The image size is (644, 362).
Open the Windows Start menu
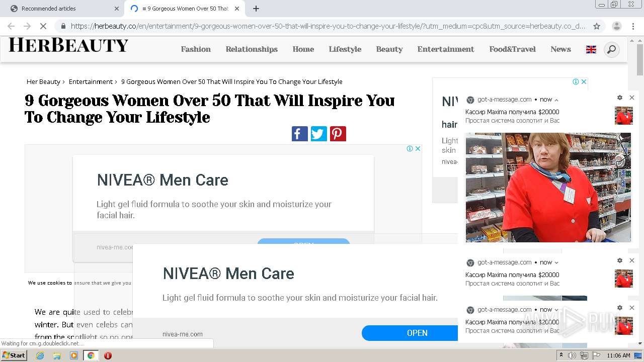[x=14, y=355]
